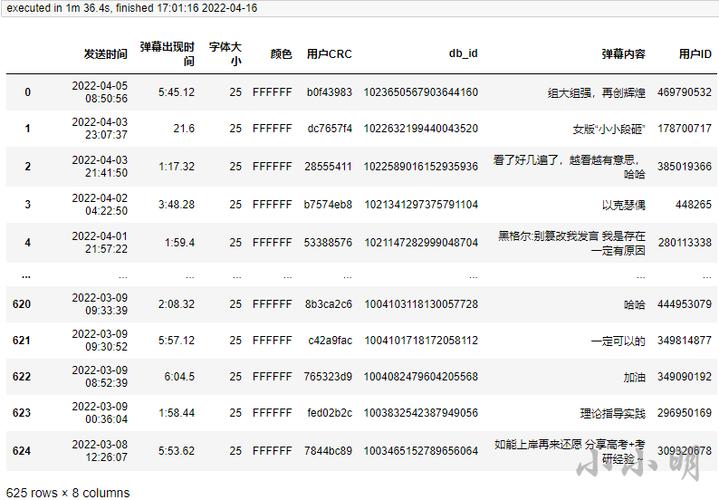Click db_id 1021341297375791104
This screenshot has width=719, height=500.
coord(421,204)
